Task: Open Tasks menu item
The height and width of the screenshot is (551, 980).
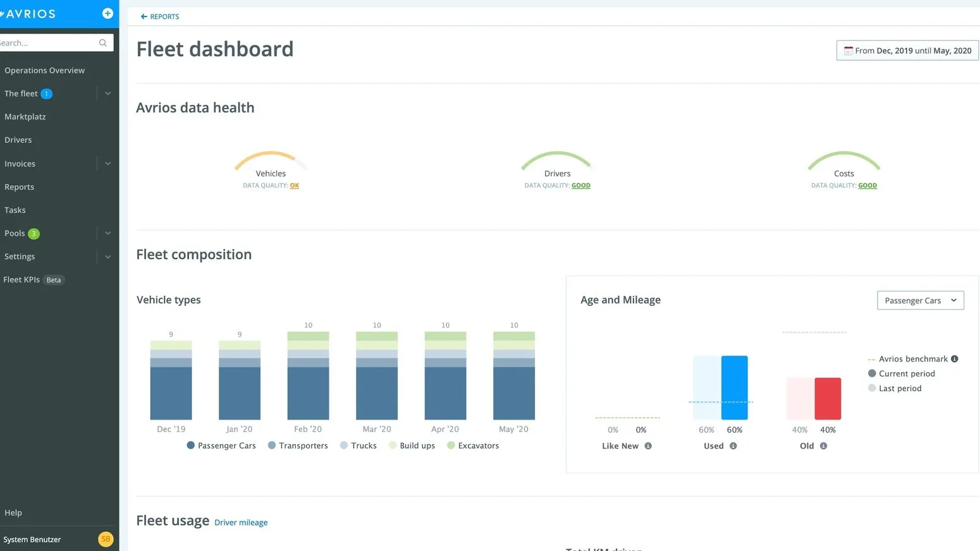Action: click(x=15, y=210)
